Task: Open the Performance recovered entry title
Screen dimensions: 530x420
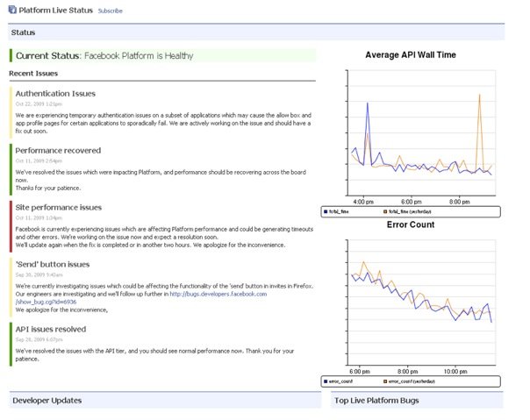Action: point(58,150)
